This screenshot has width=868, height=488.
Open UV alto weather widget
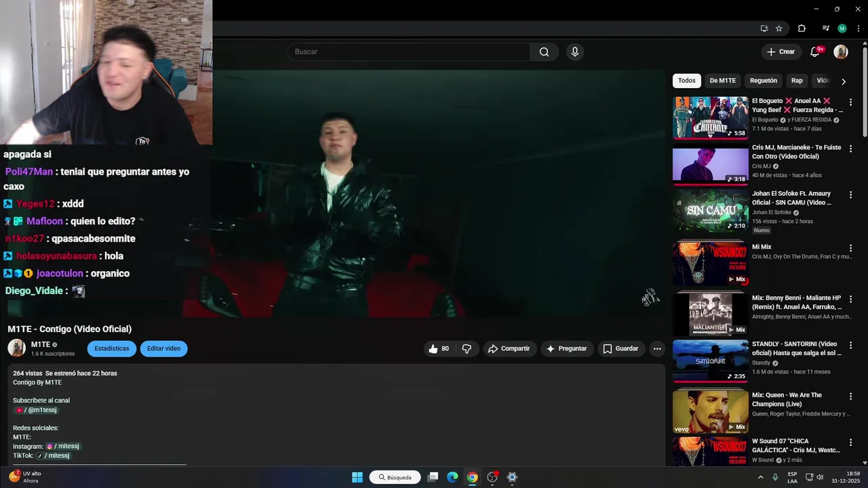(x=25, y=477)
